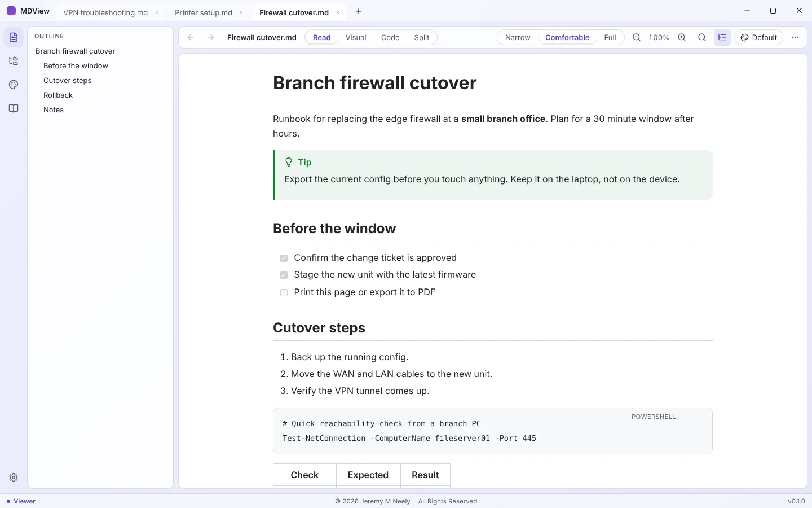Open the Notes outline entry
The width and height of the screenshot is (812, 508).
(54, 110)
